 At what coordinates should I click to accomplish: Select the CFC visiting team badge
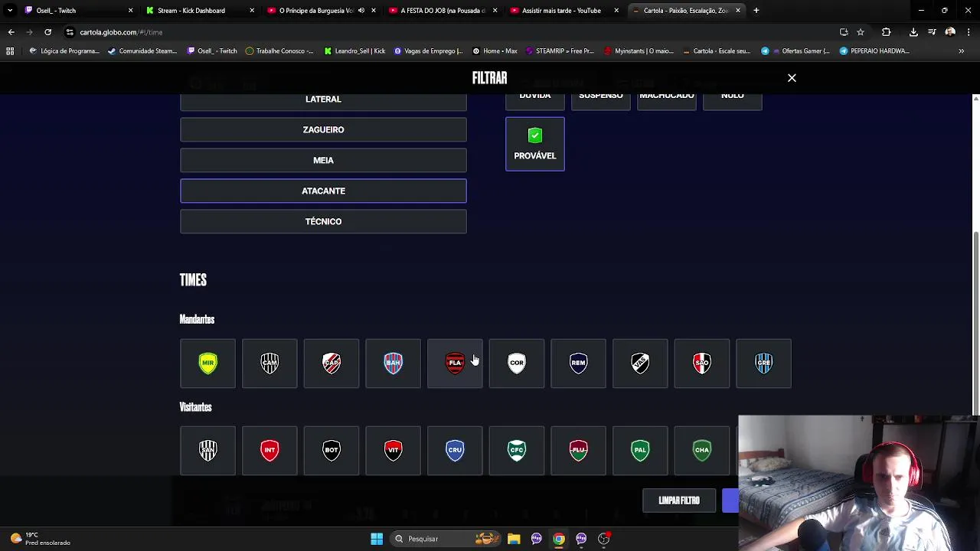517,451
